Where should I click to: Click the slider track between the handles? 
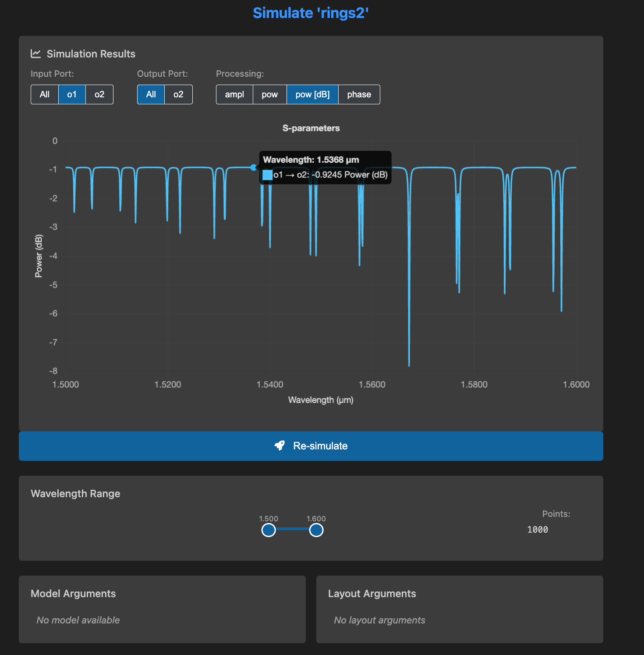click(292, 529)
